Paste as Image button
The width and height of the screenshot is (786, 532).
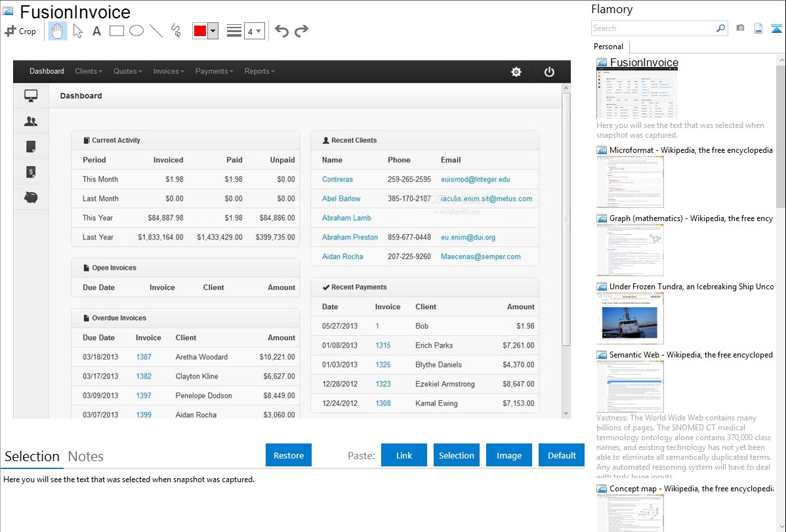pyautogui.click(x=508, y=455)
